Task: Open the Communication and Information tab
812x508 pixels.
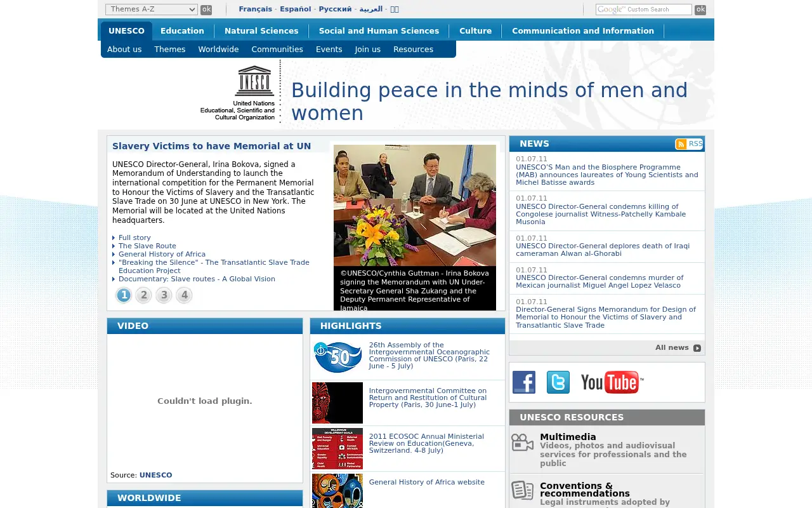Action: [583, 31]
